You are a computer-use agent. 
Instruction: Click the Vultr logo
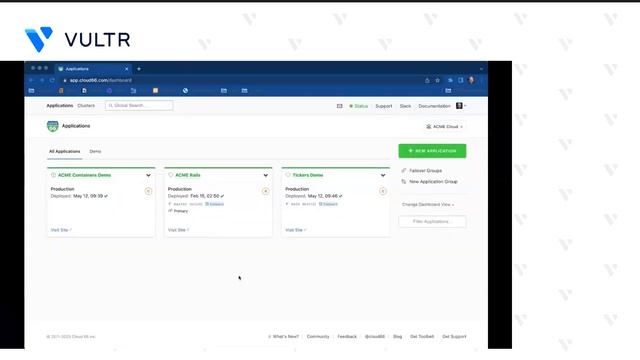click(78, 40)
